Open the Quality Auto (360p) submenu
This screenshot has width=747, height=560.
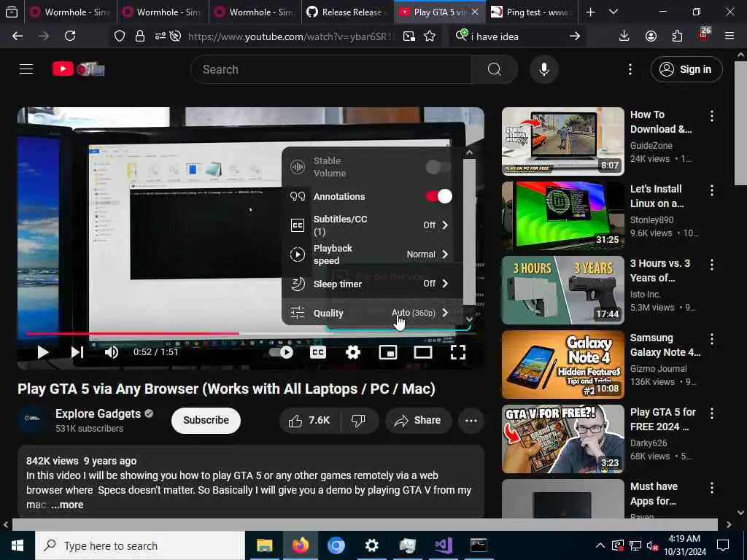(372, 313)
